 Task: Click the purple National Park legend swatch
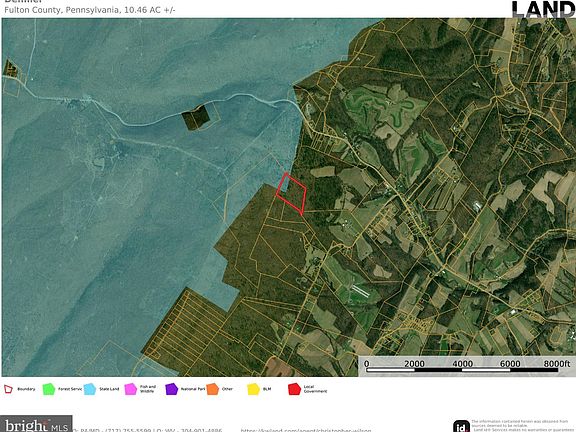point(171,389)
